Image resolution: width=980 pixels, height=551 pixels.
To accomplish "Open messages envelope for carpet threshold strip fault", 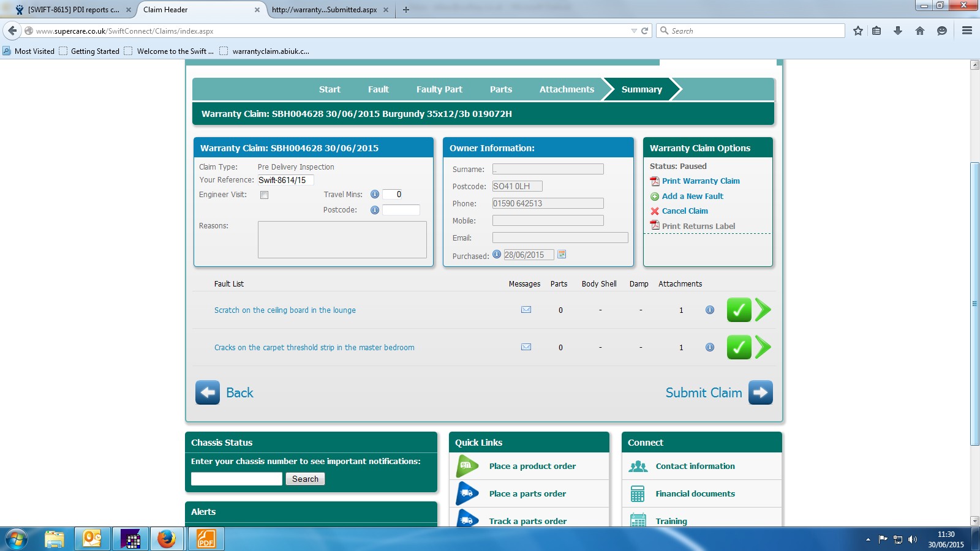I will tap(526, 347).
